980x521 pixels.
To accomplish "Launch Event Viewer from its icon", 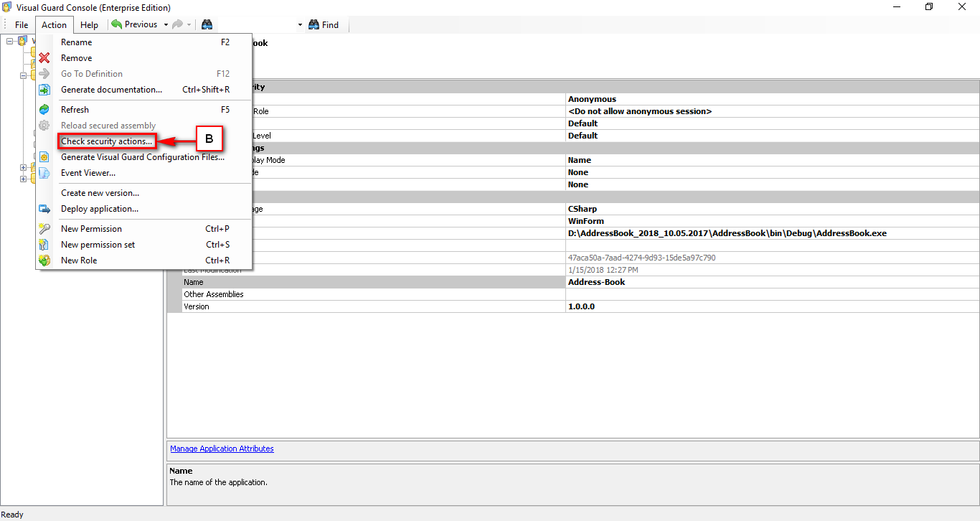I will point(44,173).
